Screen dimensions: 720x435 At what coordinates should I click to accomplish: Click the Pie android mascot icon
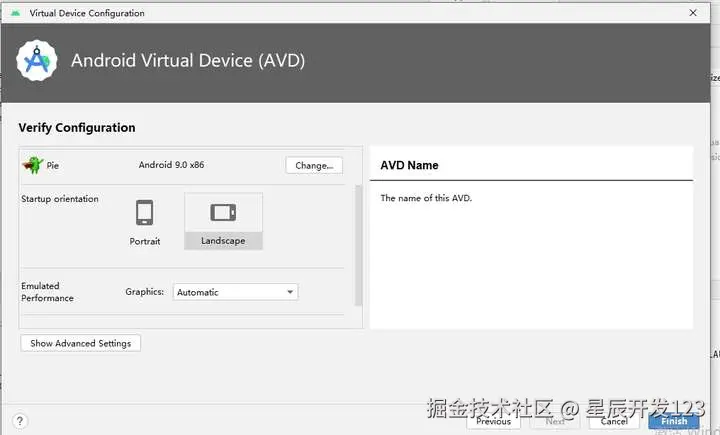pyautogui.click(x=33, y=165)
